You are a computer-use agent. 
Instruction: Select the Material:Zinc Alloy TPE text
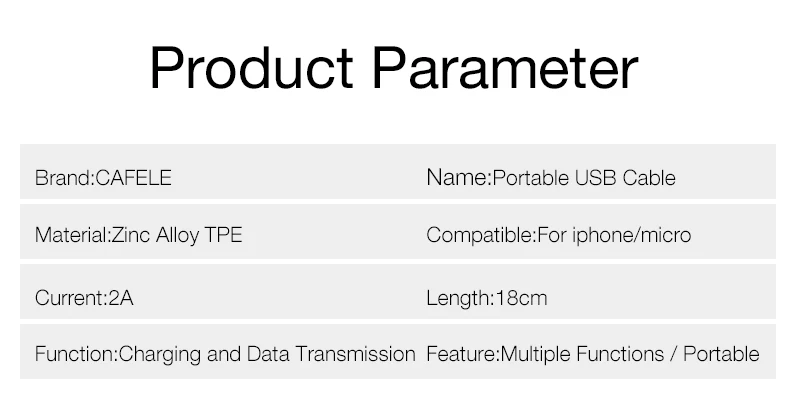(139, 235)
